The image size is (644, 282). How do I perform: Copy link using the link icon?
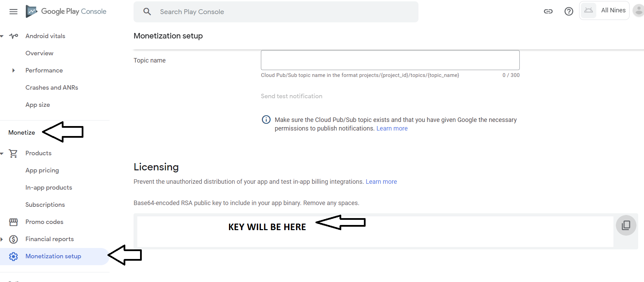point(548,11)
